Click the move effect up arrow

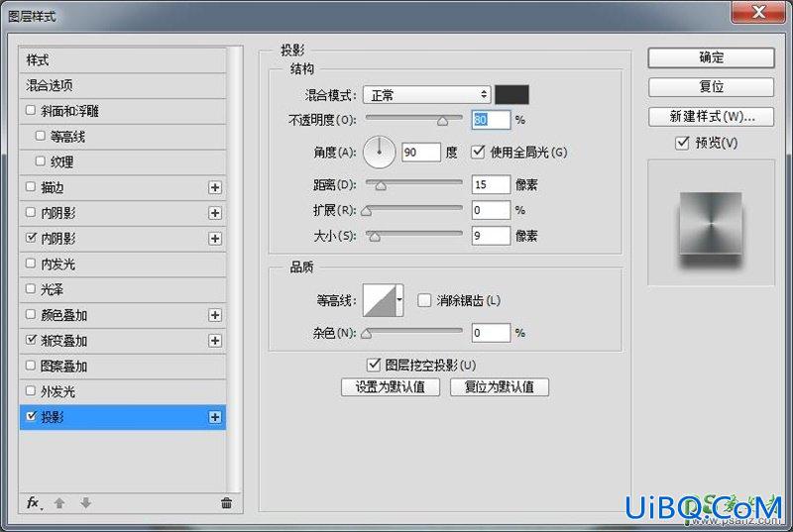(x=59, y=503)
